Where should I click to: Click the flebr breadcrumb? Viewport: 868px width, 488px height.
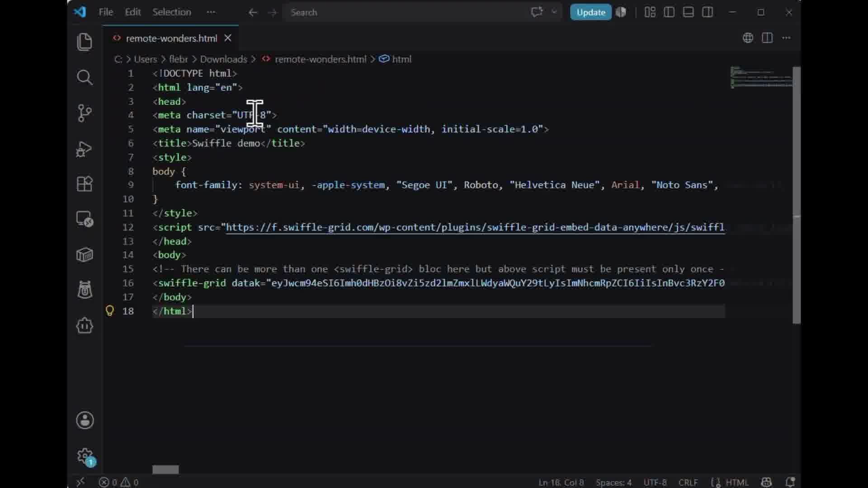(x=178, y=59)
